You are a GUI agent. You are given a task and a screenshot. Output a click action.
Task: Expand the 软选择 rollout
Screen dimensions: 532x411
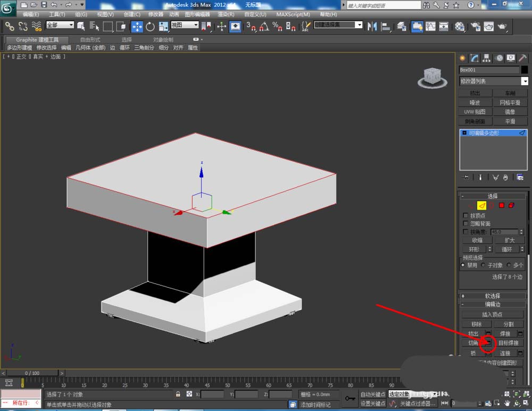(493, 296)
